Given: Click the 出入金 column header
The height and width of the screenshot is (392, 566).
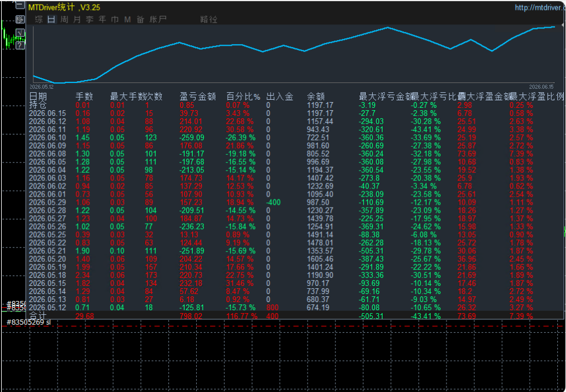Looking at the screenshot, I should pyautogui.click(x=280, y=97).
